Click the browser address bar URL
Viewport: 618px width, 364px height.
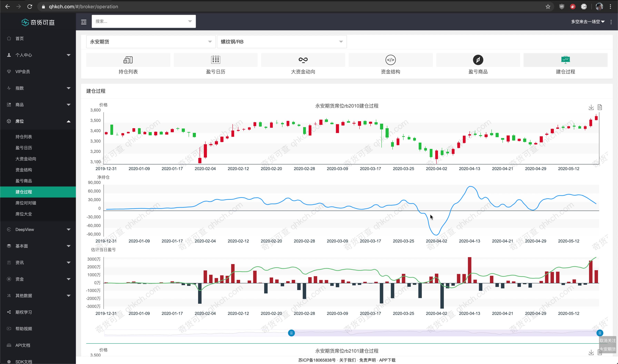[x=83, y=7]
